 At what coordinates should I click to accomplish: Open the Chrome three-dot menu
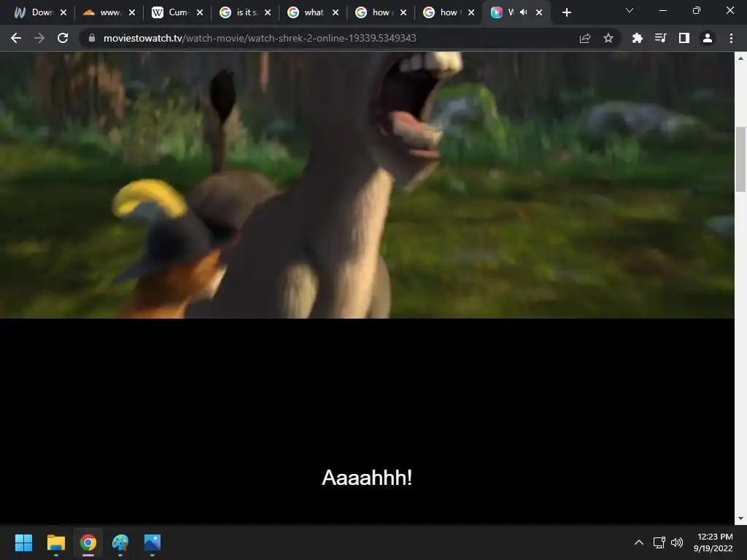[x=731, y=38]
